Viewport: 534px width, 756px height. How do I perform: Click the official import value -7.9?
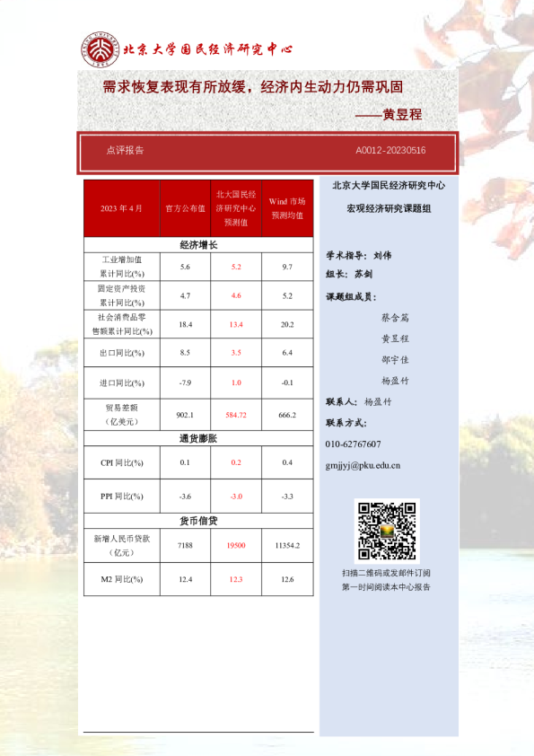pos(185,382)
